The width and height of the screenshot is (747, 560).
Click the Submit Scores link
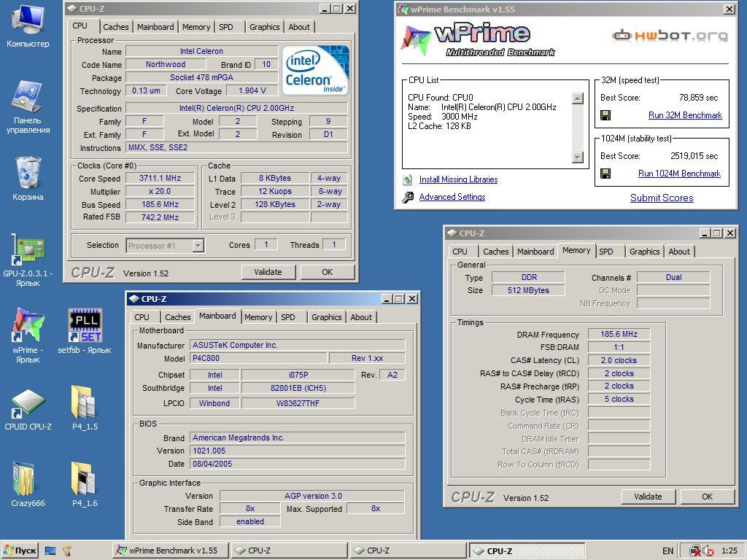662,198
